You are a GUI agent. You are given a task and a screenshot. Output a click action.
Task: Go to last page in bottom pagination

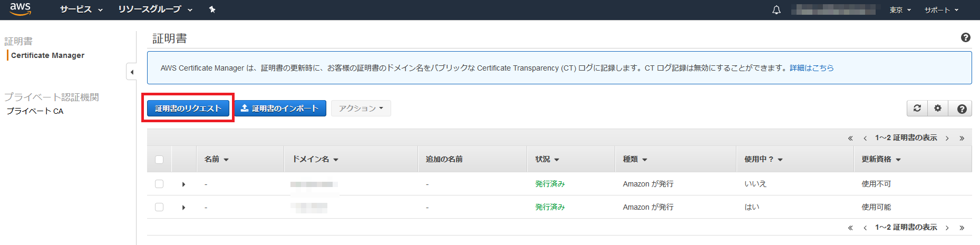[962, 228]
